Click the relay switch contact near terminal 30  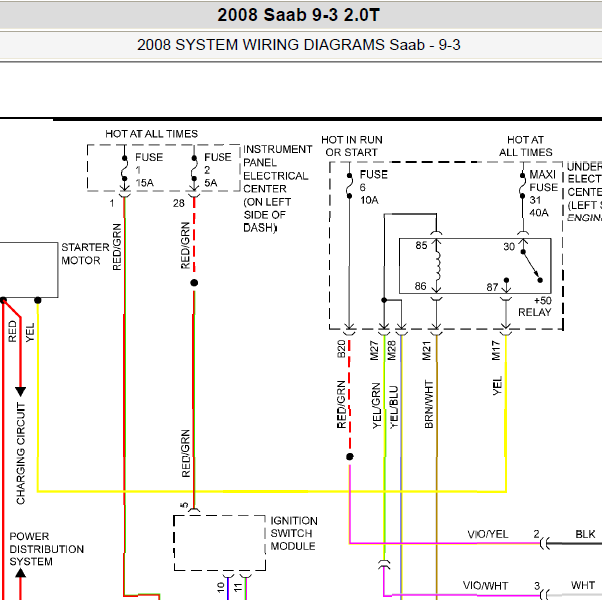(532, 266)
